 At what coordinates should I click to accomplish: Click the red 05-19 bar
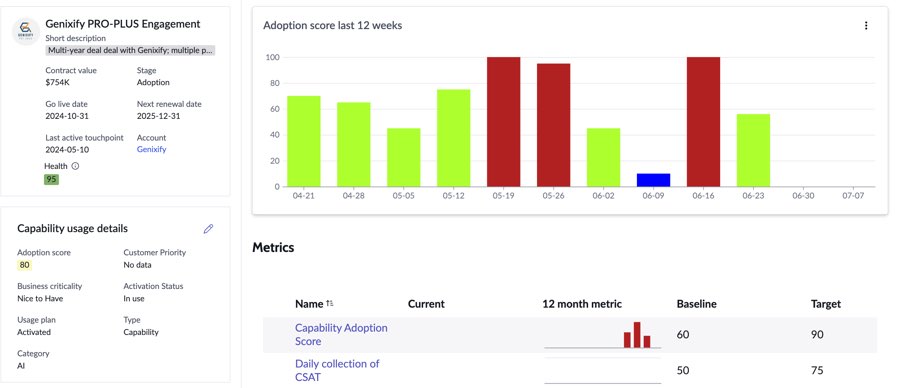pyautogui.click(x=503, y=122)
